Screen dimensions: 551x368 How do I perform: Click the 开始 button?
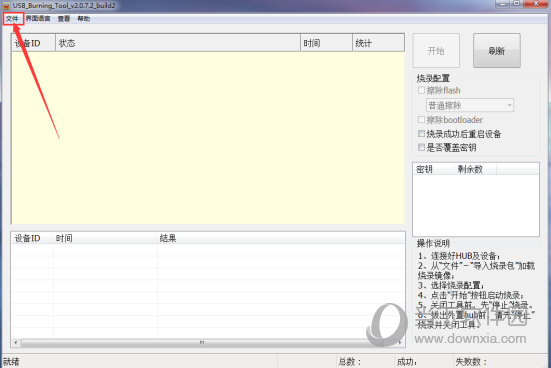436,51
